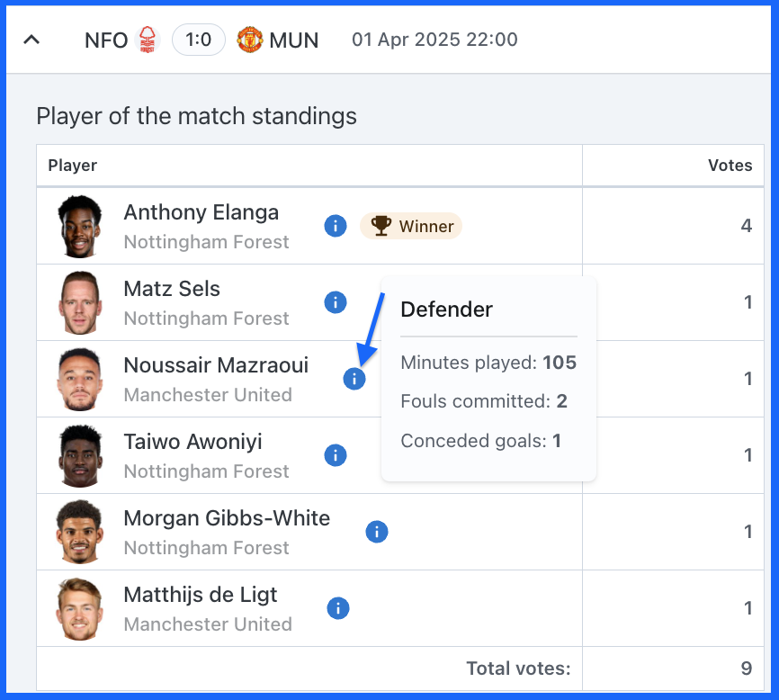
Task: Click the Votes column header
Action: [x=730, y=166]
